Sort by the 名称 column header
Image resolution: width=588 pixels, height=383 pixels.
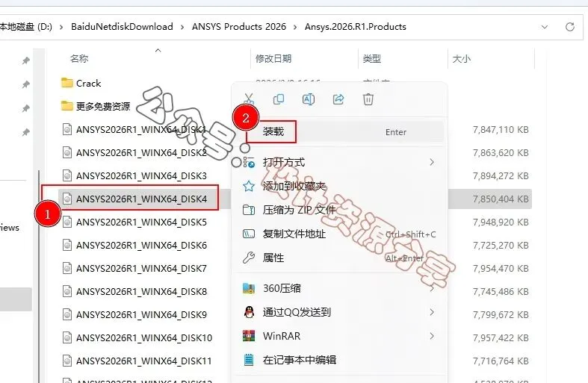79,58
